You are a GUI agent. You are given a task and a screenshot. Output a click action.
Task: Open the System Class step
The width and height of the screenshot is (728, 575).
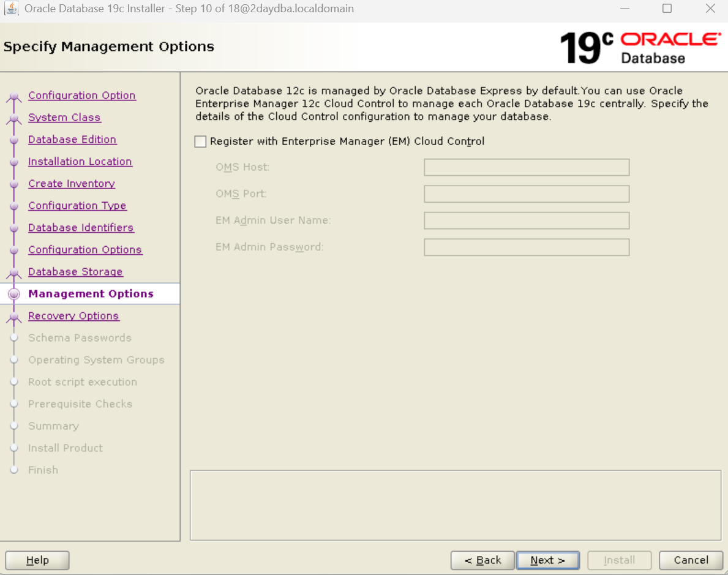(x=64, y=118)
